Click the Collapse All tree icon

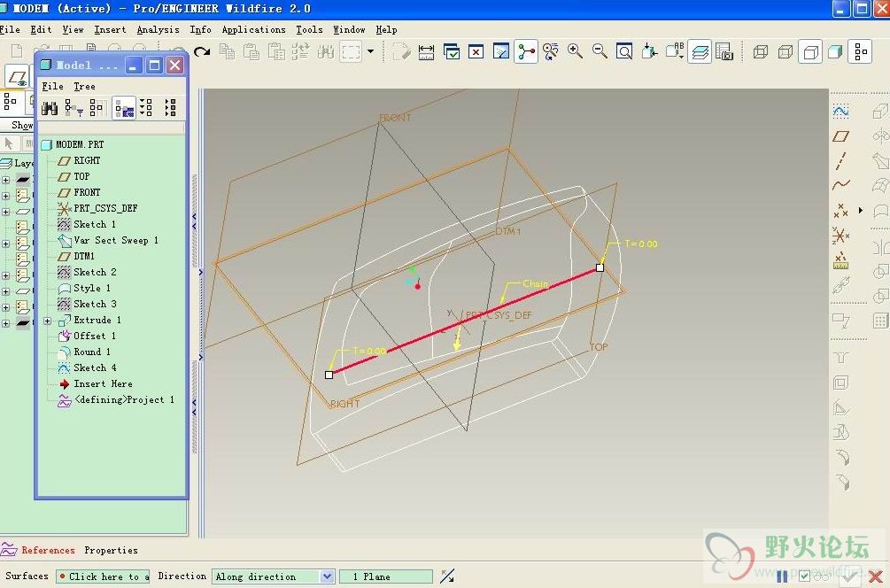(170, 108)
